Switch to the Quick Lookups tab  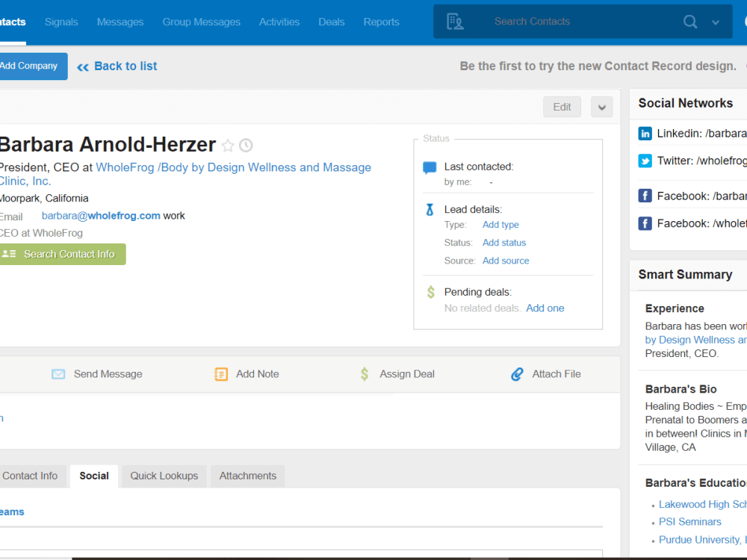click(x=164, y=476)
